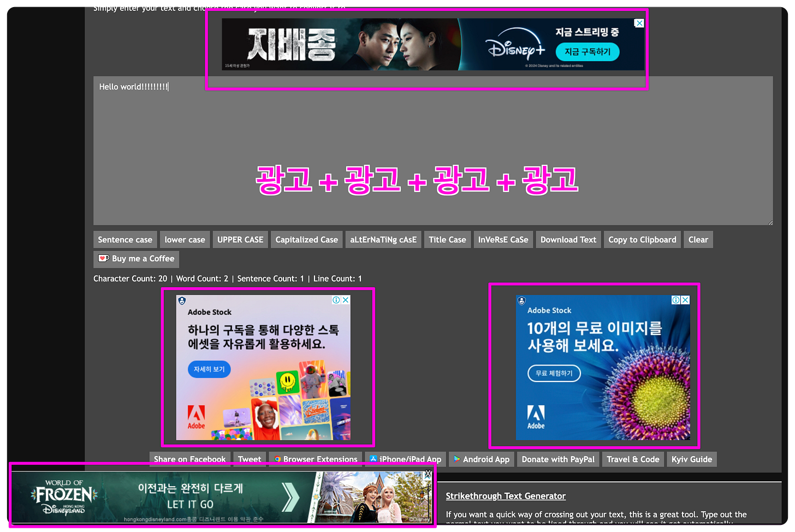Apply aLtErNaTiNg cAsE conversion
The image size is (795, 532).
383,240
